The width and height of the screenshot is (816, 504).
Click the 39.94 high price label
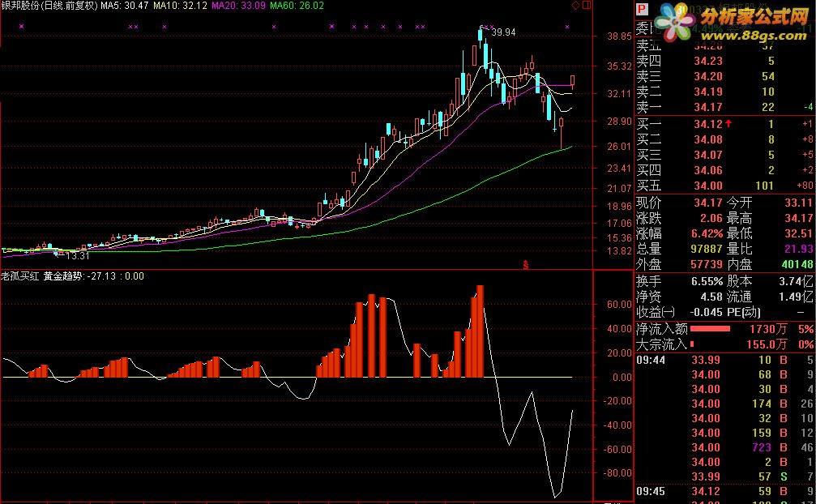tap(503, 32)
